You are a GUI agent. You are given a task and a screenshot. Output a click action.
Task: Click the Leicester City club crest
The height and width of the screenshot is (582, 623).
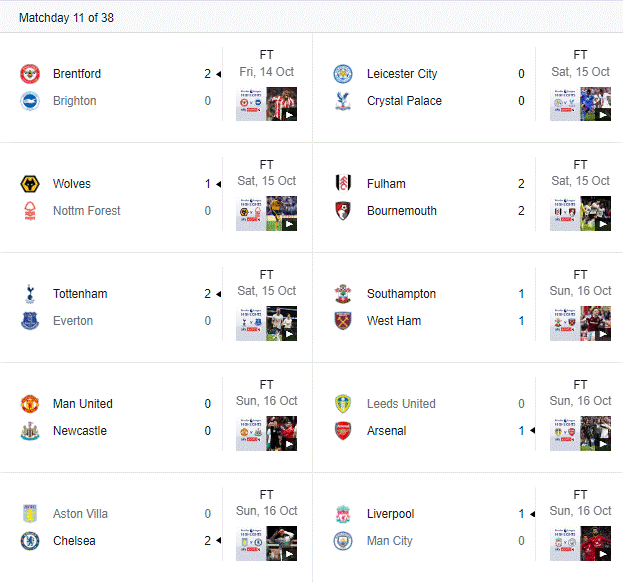(x=343, y=74)
